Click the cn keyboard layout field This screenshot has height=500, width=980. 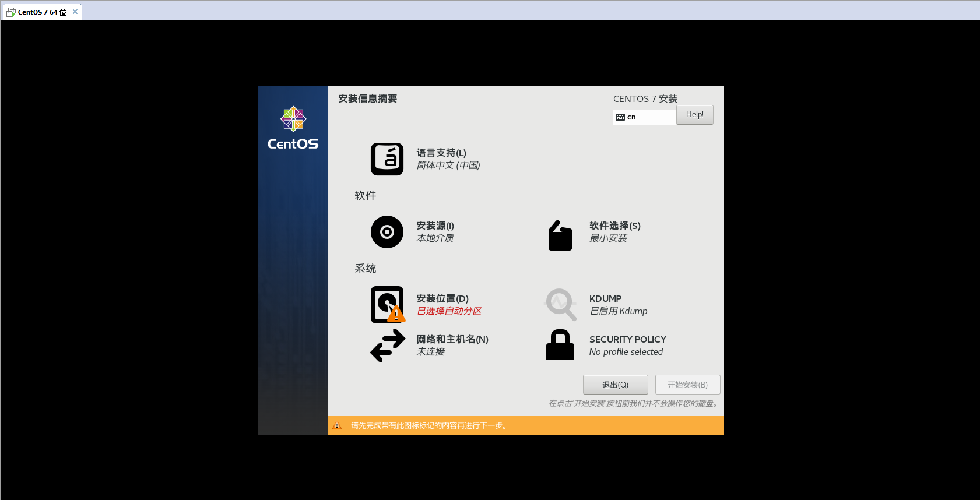(x=645, y=117)
